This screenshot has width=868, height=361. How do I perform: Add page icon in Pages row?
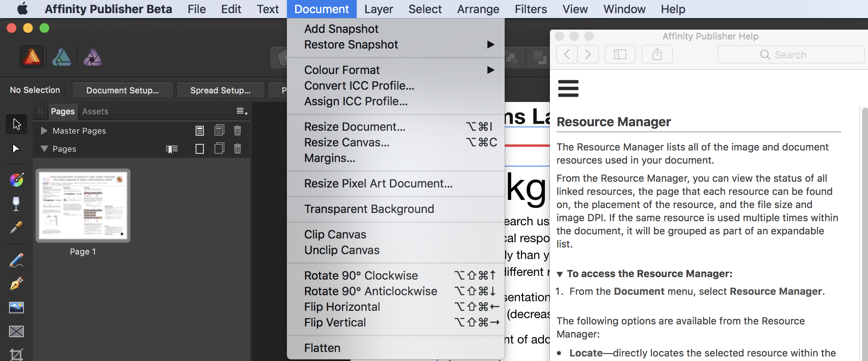pos(200,149)
